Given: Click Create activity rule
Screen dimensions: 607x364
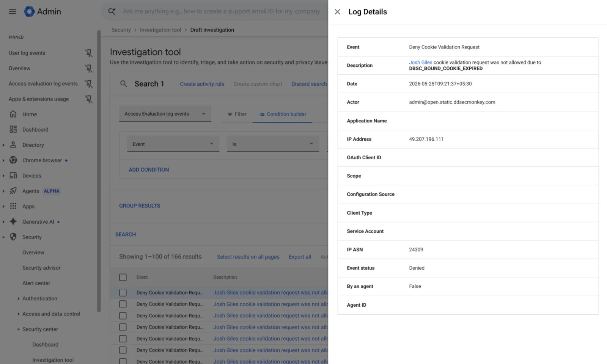Looking at the screenshot, I should coord(202,84).
